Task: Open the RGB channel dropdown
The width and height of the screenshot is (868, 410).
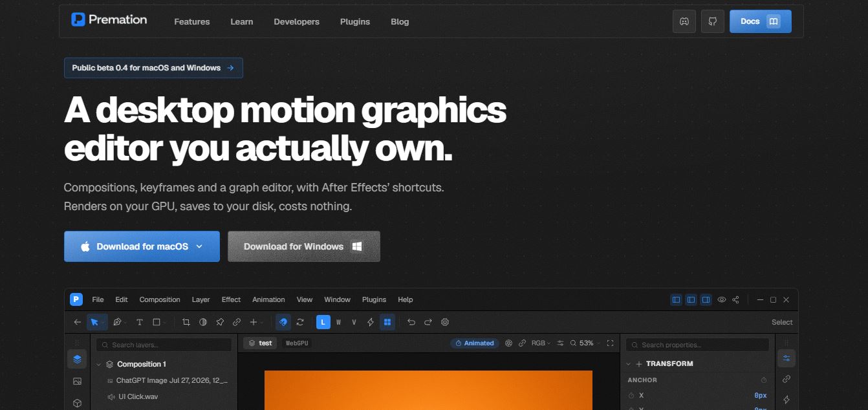Action: coord(541,343)
